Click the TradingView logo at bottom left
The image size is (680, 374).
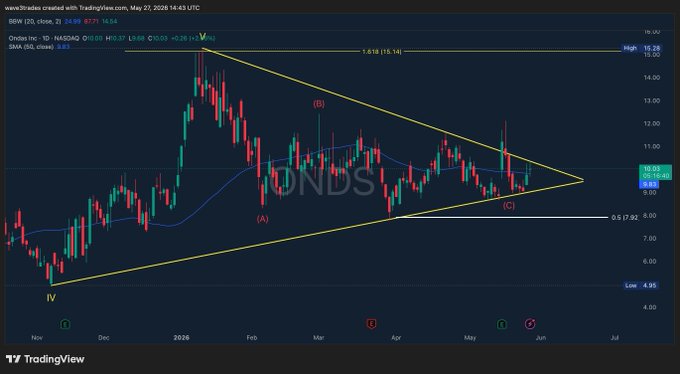(x=45, y=359)
